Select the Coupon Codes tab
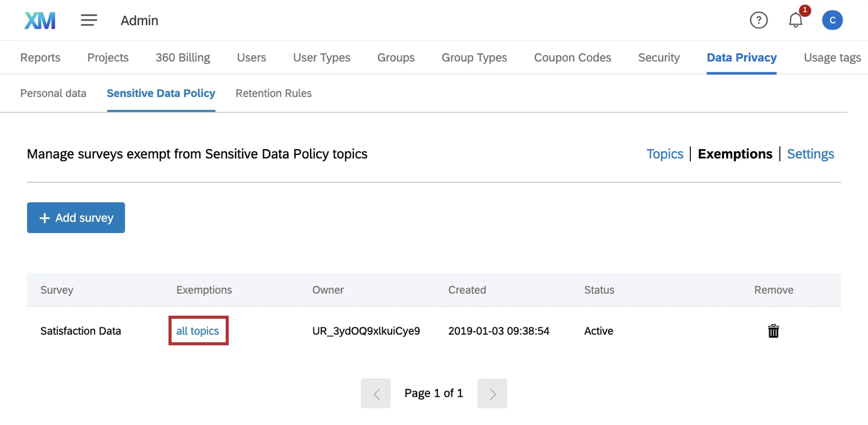The width and height of the screenshot is (868, 425). [572, 58]
